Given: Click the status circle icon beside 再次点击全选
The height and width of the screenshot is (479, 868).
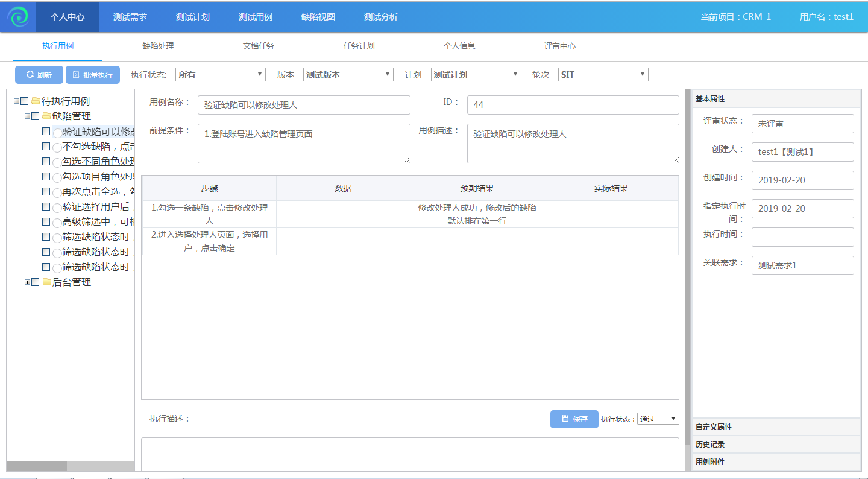Looking at the screenshot, I should click(x=57, y=192).
